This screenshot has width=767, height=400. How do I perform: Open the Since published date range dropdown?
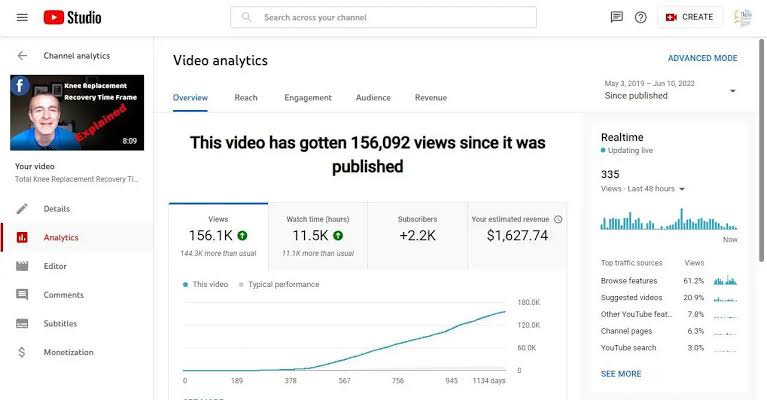(x=670, y=90)
